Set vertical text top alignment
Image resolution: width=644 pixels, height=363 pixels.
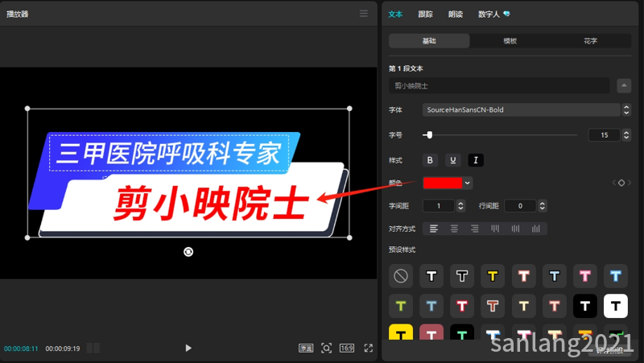495,229
